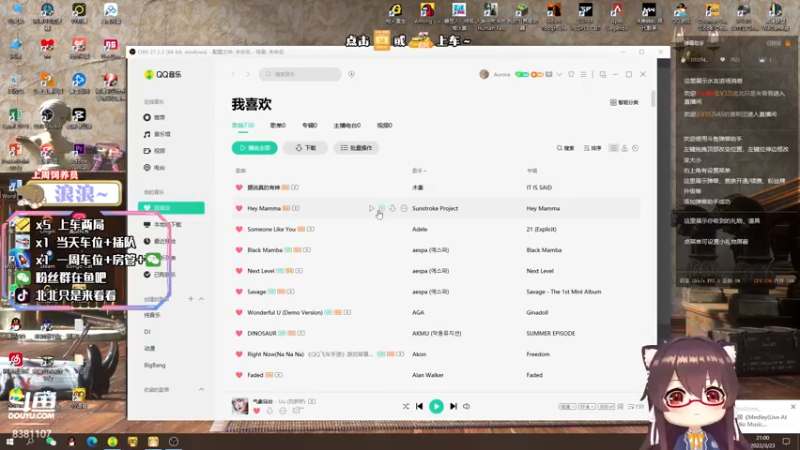Click the search music input field
This screenshot has width=800, height=450.
coord(300,74)
